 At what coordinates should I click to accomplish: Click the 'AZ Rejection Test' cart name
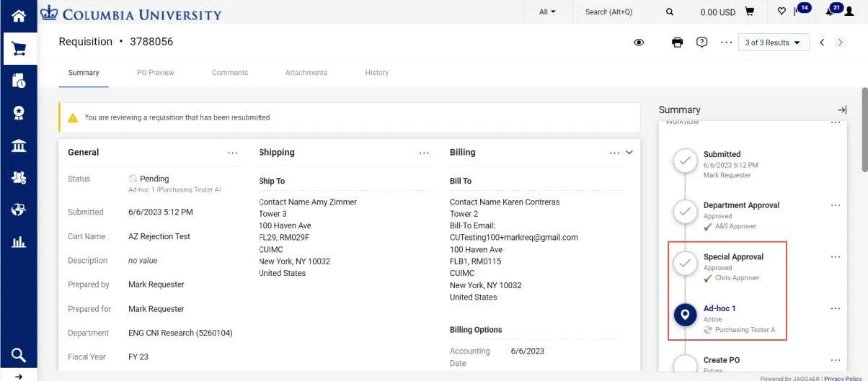pos(159,236)
